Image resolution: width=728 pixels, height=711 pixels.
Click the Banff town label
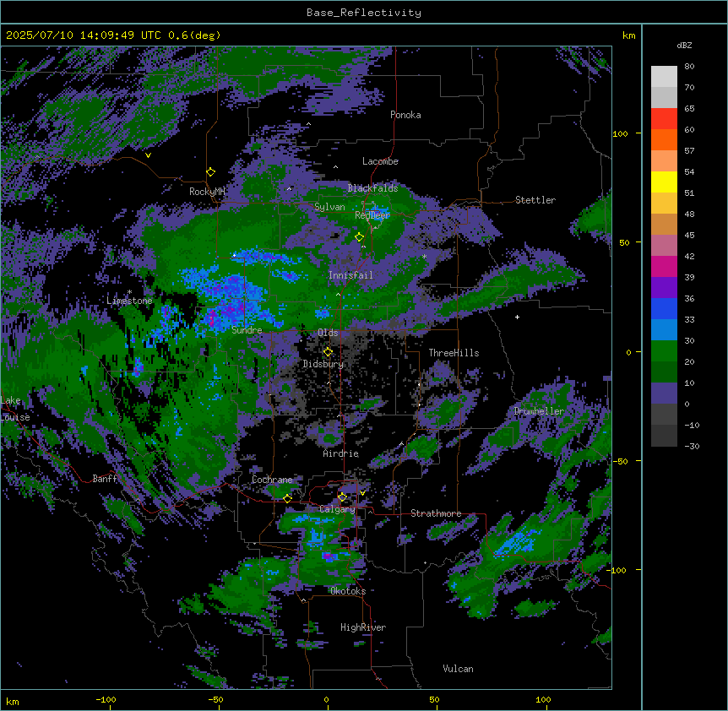(105, 479)
